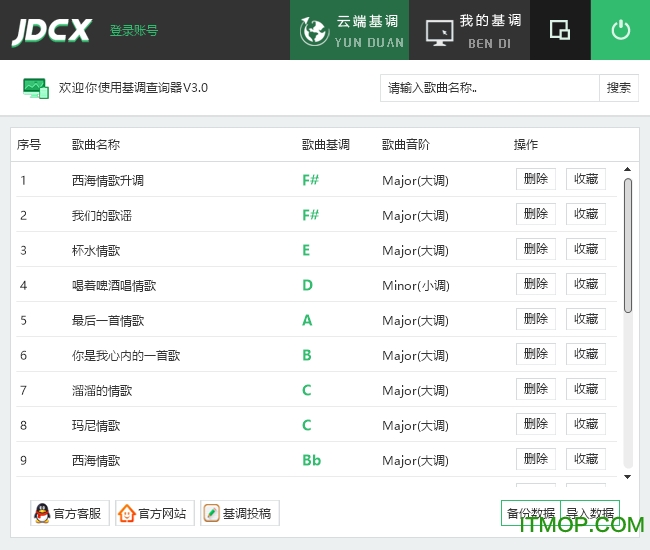
Task: Click the 基调投稿 submit button
Action: click(240, 513)
